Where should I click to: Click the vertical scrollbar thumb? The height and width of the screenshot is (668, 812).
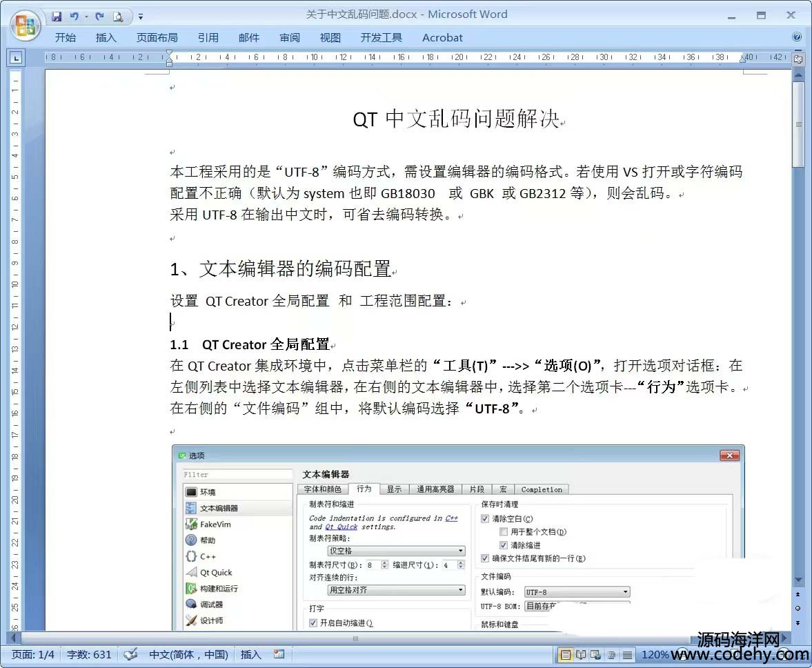coord(798,124)
